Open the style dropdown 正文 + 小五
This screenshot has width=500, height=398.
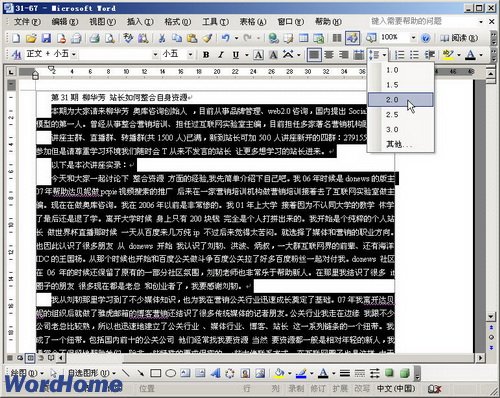(x=73, y=54)
